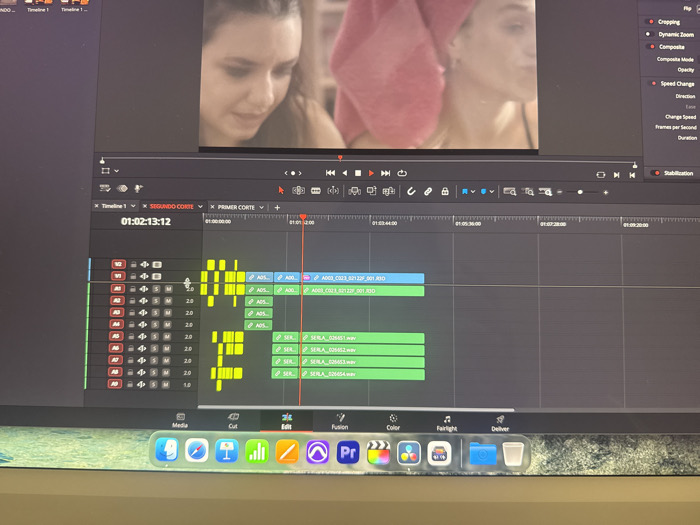Click the Insert Clip toolbar icon
700x525 pixels.
354,192
